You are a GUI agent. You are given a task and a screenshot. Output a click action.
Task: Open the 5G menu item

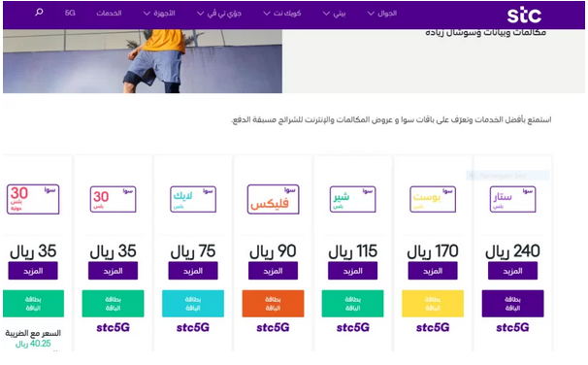[70, 14]
